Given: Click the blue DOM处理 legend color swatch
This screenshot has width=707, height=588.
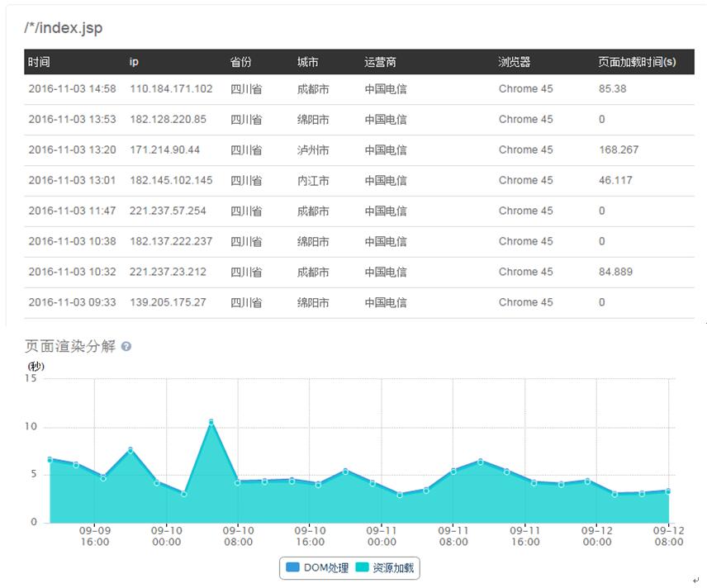Looking at the screenshot, I should pyautogui.click(x=293, y=567).
